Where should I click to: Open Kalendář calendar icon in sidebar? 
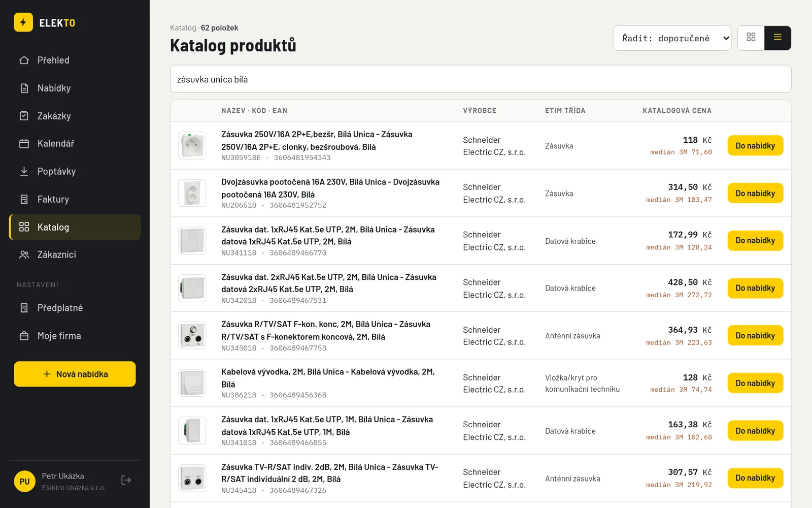(24, 143)
